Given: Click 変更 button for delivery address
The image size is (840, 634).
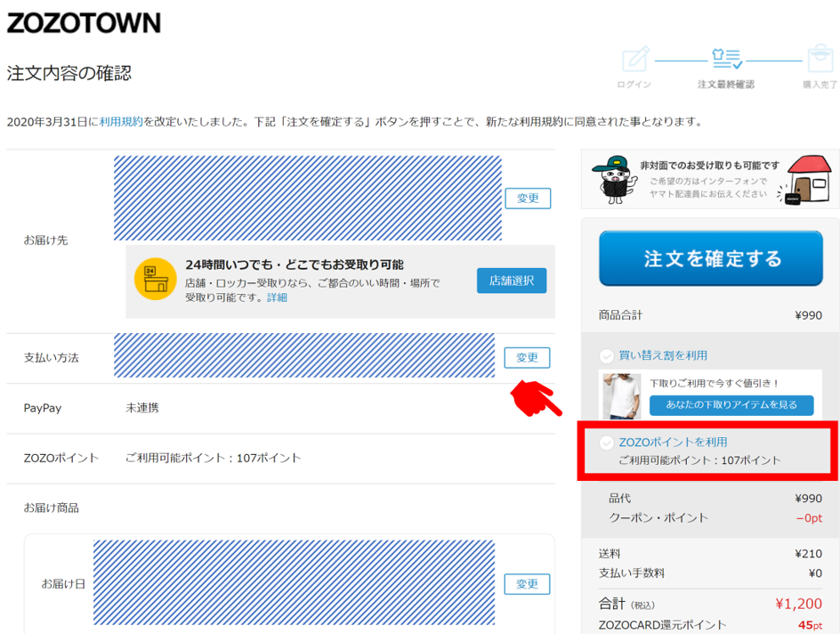Looking at the screenshot, I should (x=528, y=199).
